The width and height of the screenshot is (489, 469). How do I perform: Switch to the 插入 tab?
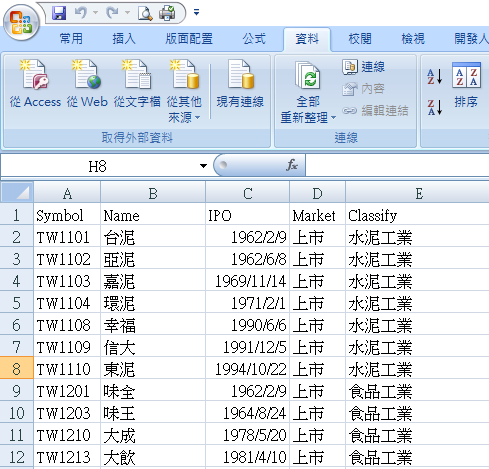click(124, 39)
